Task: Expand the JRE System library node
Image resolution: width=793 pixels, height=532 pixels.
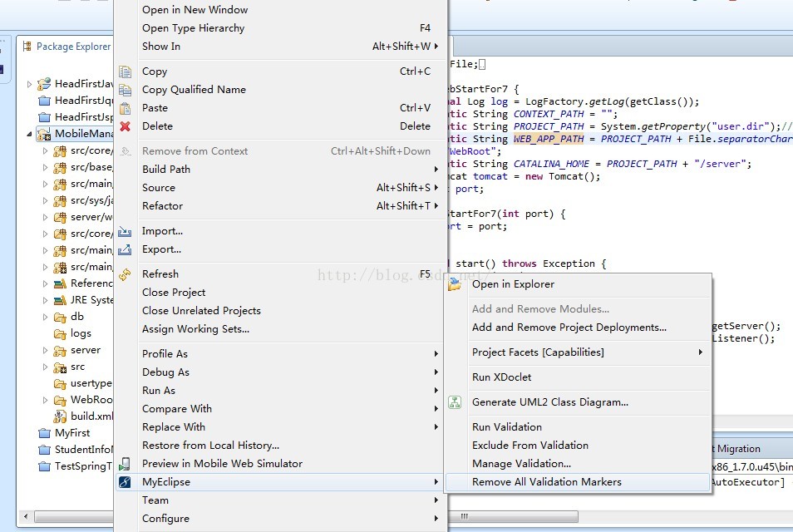Action: [45, 300]
